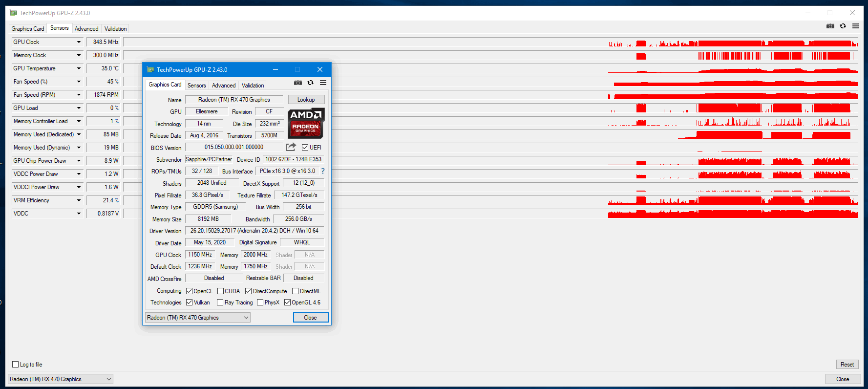Open GPU Chip Power Draw sensor dropdown
Image resolution: width=868 pixels, height=389 pixels.
point(79,161)
